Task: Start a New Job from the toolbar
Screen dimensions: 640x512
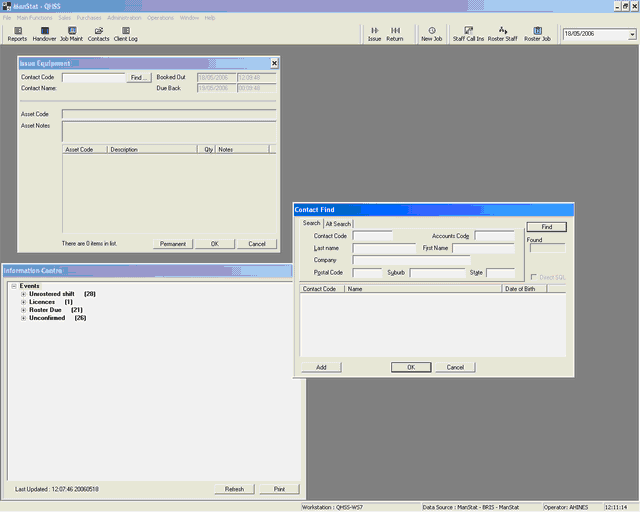Action: coord(432,33)
